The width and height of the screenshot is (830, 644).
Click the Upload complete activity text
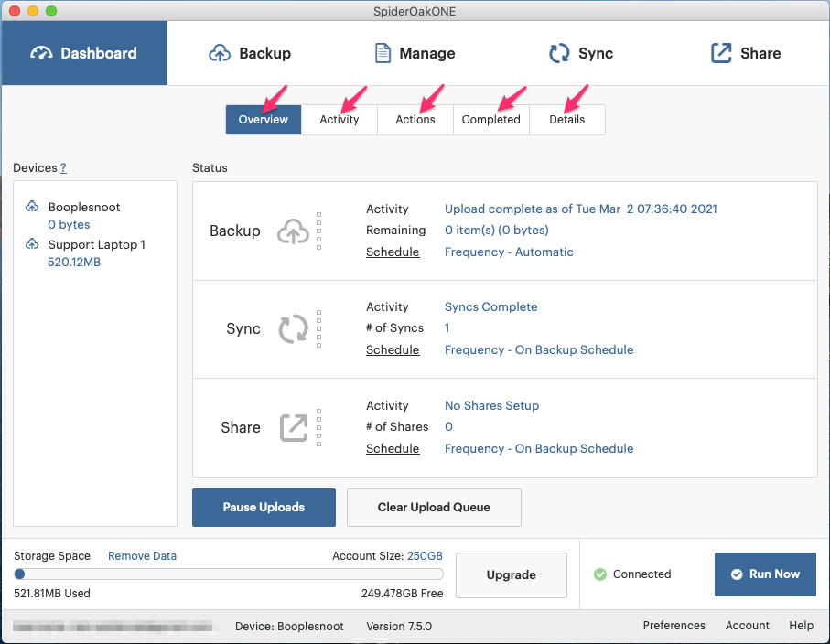[581, 209]
